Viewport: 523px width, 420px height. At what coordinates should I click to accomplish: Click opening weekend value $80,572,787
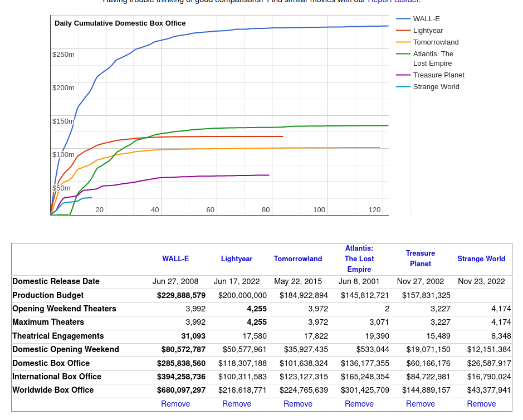[183, 350]
